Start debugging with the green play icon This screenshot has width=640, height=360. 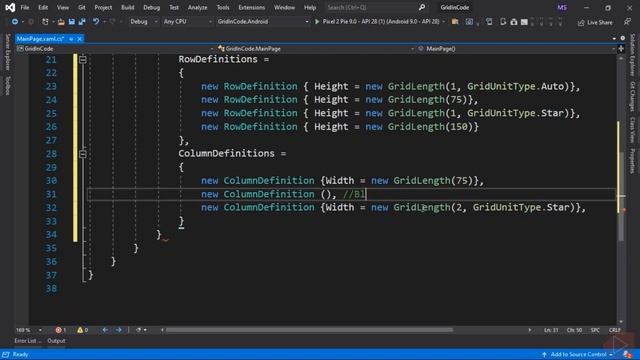tap(317, 22)
